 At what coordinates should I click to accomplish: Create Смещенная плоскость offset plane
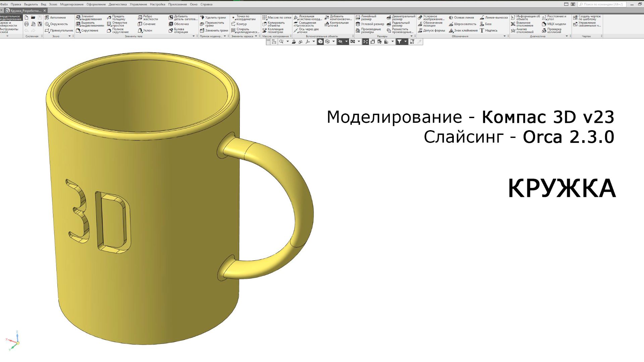click(x=305, y=24)
